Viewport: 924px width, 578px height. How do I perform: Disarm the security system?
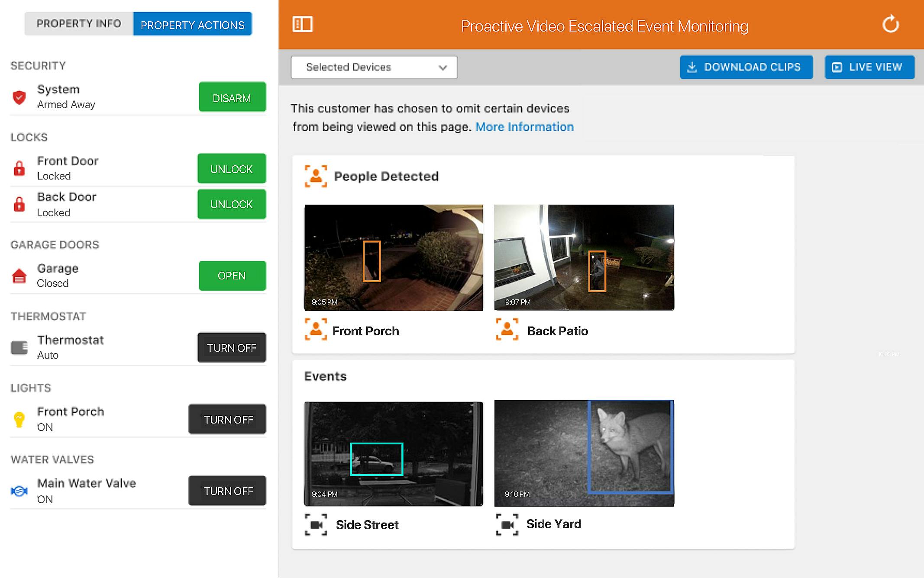(232, 98)
